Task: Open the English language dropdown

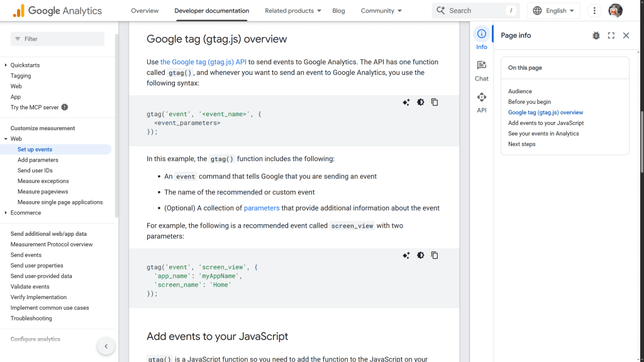Action: coord(553,11)
